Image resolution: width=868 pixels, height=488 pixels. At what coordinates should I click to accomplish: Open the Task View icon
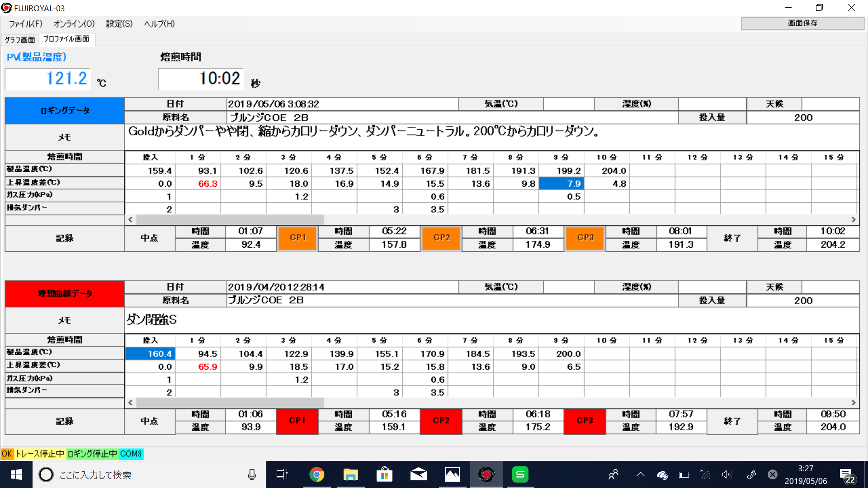click(x=282, y=474)
